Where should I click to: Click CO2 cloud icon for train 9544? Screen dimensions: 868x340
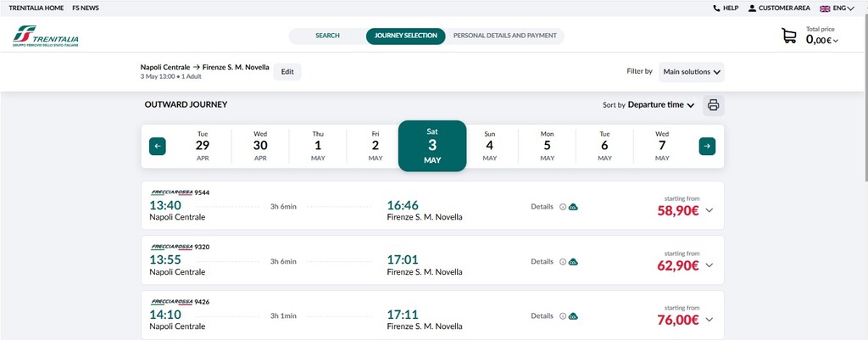point(573,207)
